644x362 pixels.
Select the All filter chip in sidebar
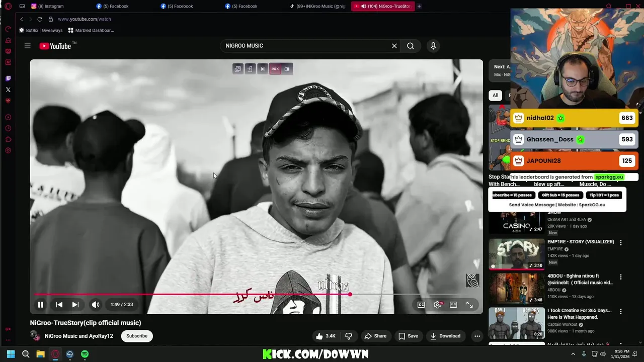pos(495,95)
